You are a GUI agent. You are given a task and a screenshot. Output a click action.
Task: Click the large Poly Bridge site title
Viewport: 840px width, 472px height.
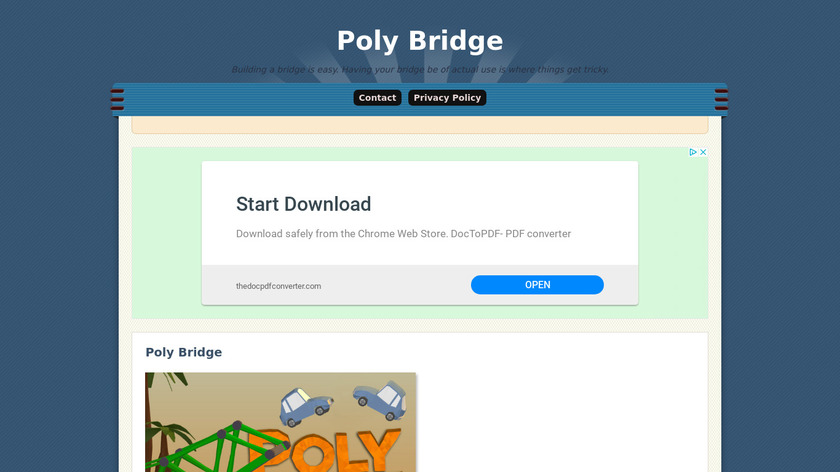[420, 41]
